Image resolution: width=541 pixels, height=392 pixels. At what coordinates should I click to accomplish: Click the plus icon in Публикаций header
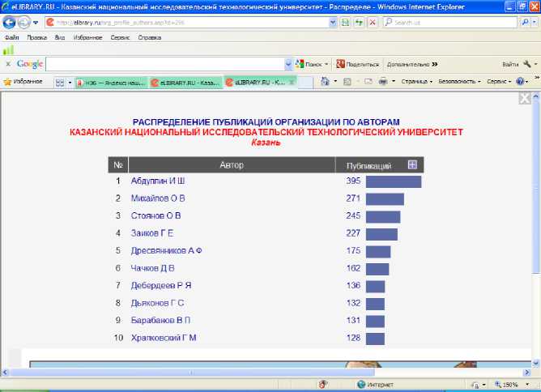pyautogui.click(x=412, y=164)
